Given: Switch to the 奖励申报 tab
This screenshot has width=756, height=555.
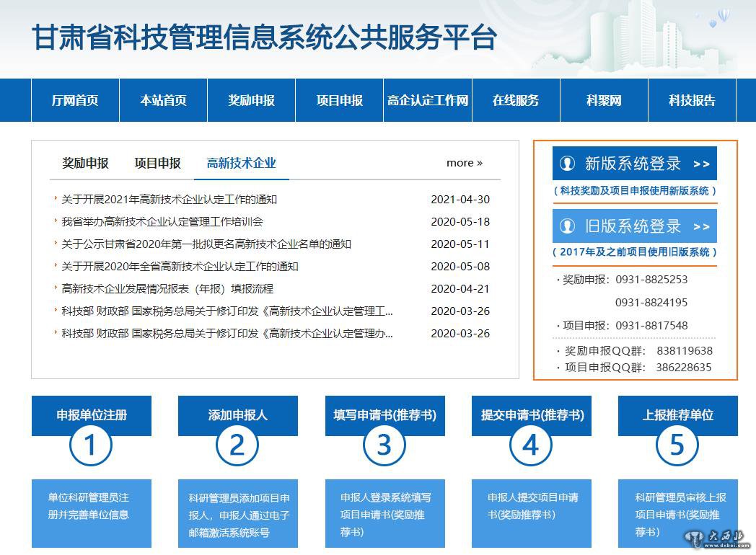Looking at the screenshot, I should pyautogui.click(x=85, y=163).
